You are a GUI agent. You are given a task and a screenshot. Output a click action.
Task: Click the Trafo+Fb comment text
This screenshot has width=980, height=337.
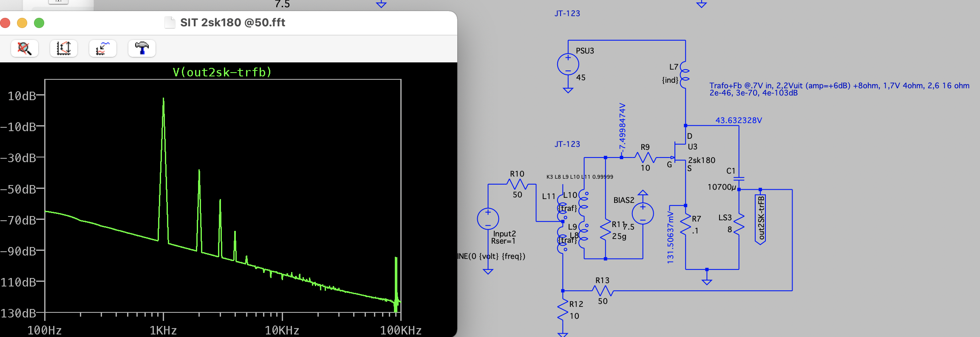[839, 89]
